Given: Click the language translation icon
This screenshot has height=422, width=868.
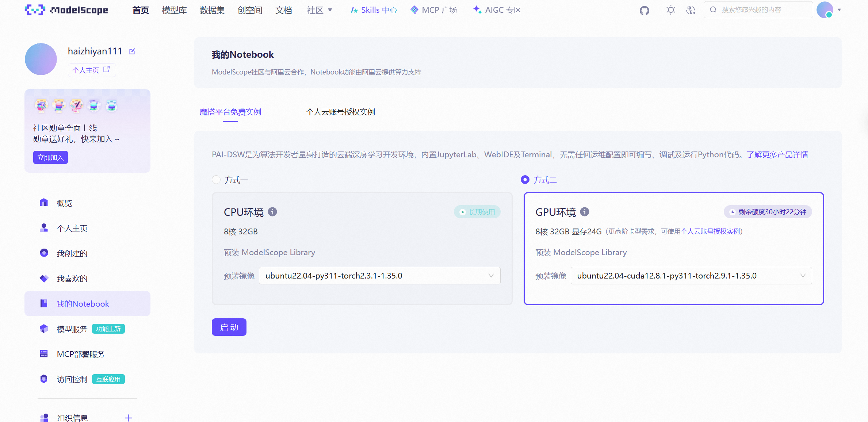Looking at the screenshot, I should pyautogui.click(x=691, y=10).
